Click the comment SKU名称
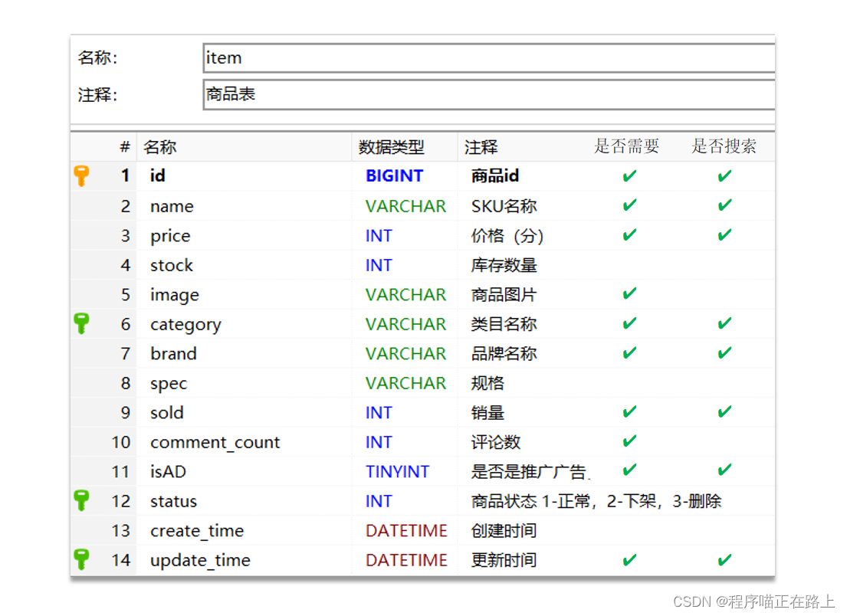This screenshot has width=847, height=616. click(x=504, y=206)
